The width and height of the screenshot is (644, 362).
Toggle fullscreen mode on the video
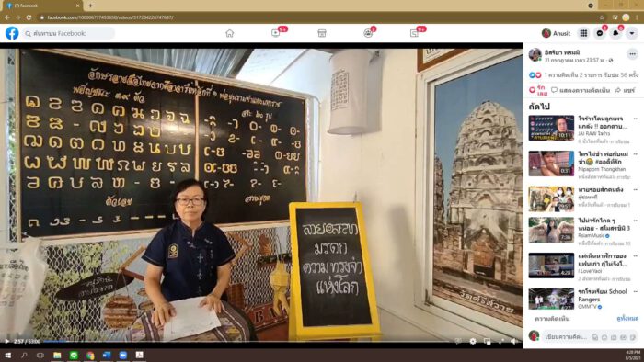(500, 341)
